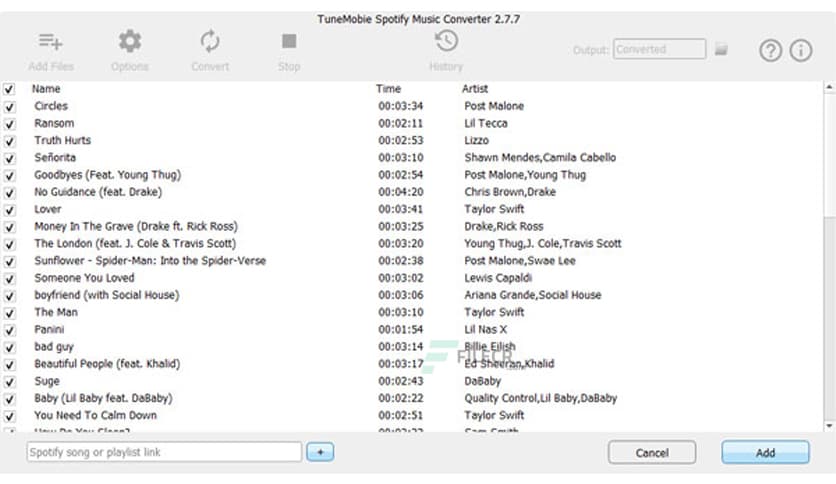Open the Help question mark icon
836x484 pixels.
point(770,51)
